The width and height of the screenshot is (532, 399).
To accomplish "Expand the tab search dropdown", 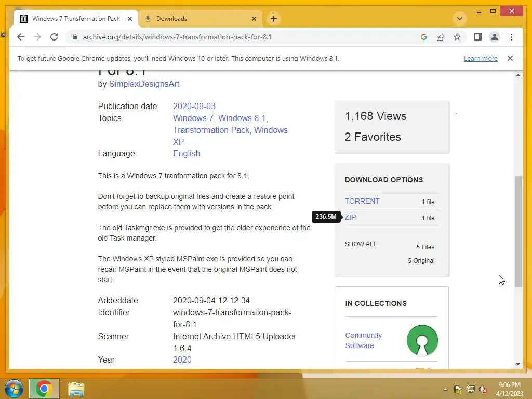I will point(460,19).
